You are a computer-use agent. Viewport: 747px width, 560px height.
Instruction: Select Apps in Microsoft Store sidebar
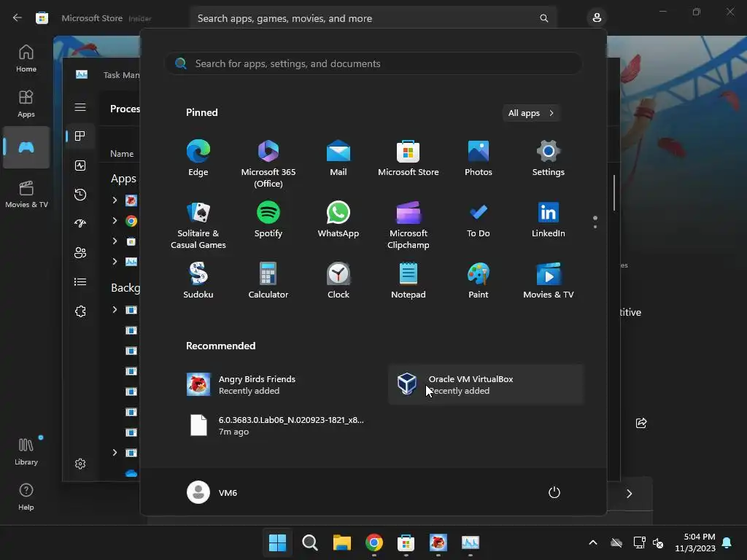point(26,104)
